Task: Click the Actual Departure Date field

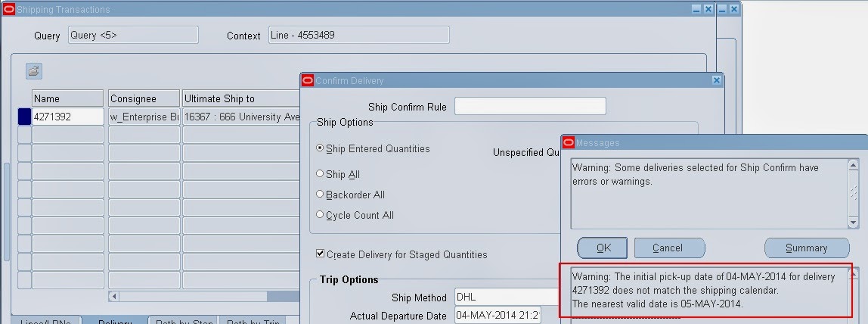Action: pyautogui.click(x=498, y=315)
